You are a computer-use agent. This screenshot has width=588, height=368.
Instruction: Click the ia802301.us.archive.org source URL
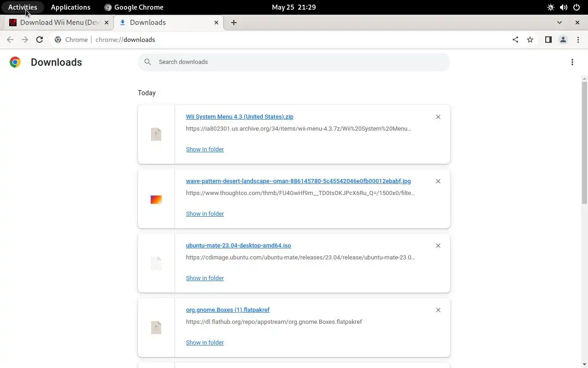point(299,129)
